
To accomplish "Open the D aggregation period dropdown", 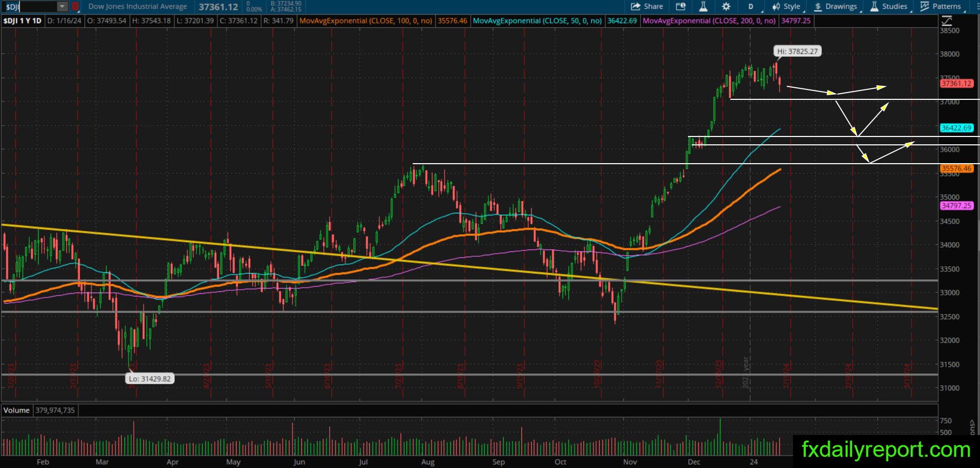I will click(x=752, y=6).
